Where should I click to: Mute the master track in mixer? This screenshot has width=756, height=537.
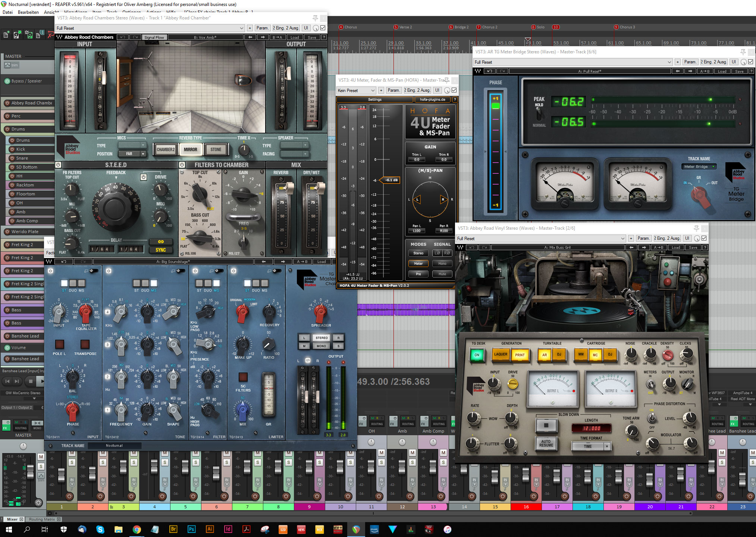coord(41,457)
